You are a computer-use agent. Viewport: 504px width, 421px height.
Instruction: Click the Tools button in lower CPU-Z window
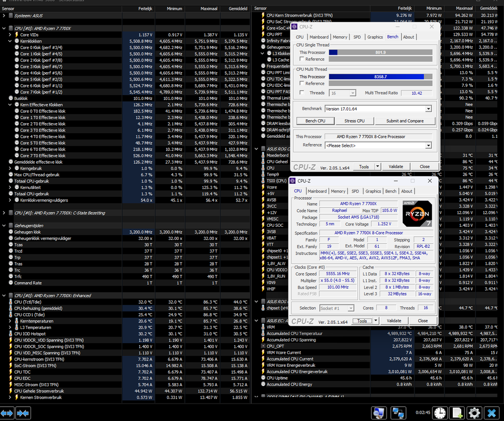point(362,321)
